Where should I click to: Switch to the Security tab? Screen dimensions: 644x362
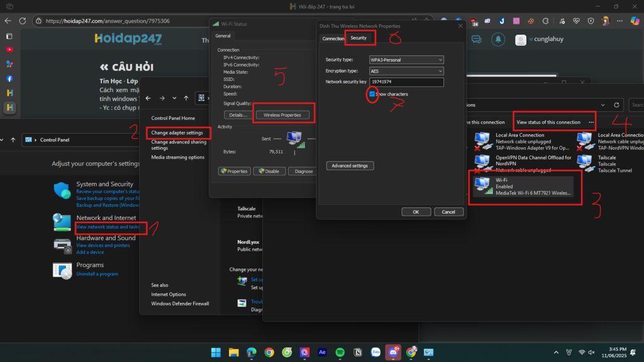(x=358, y=38)
